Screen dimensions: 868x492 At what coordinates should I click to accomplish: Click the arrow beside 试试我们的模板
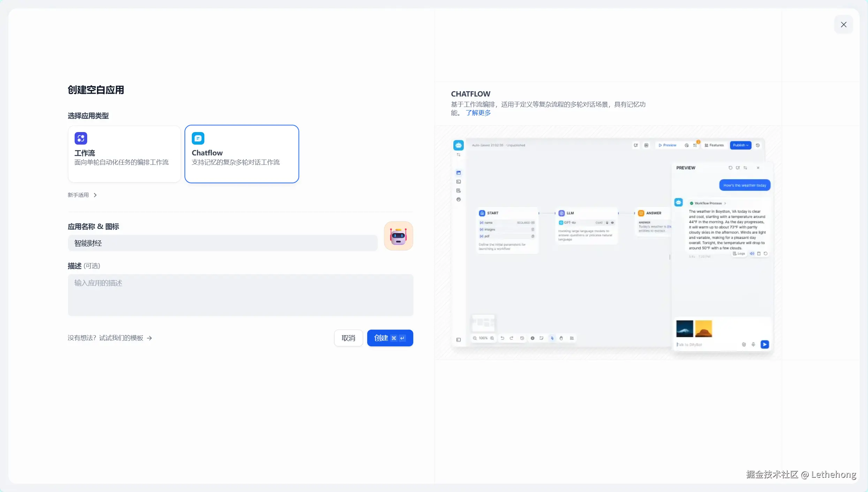click(150, 338)
